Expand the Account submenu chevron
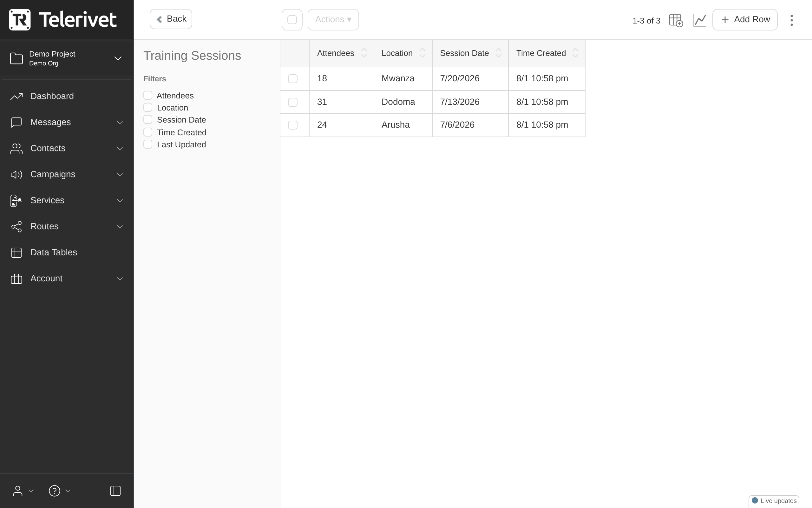 (120, 279)
